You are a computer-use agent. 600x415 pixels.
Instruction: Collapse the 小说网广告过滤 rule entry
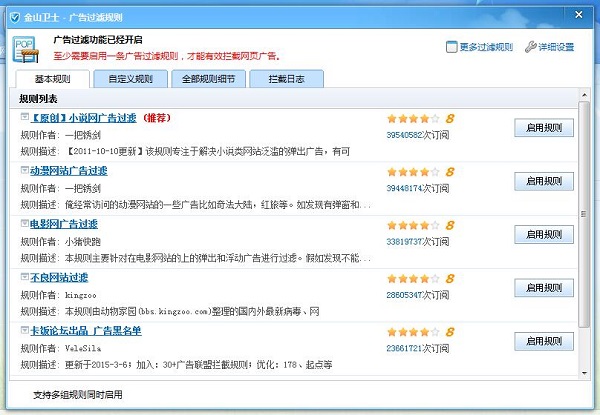(24, 116)
